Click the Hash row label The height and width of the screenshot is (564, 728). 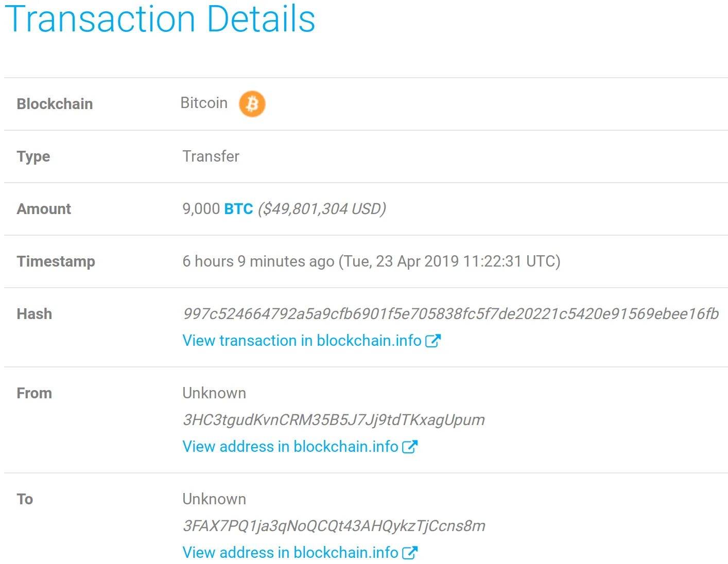[34, 314]
